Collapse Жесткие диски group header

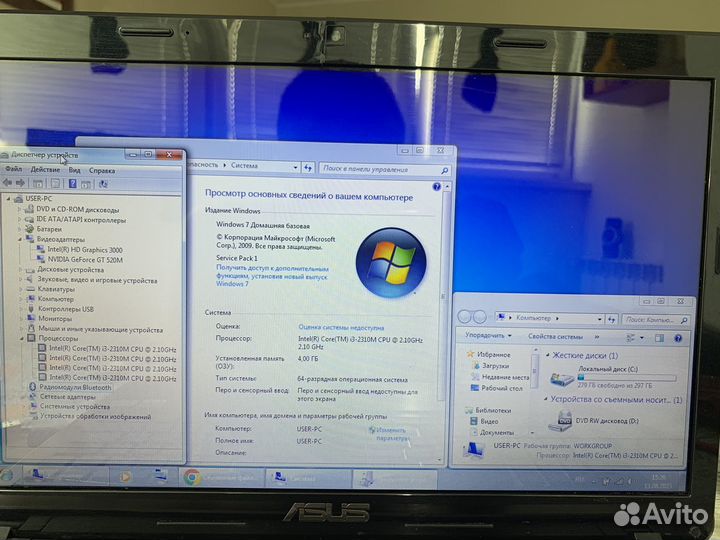point(548,355)
